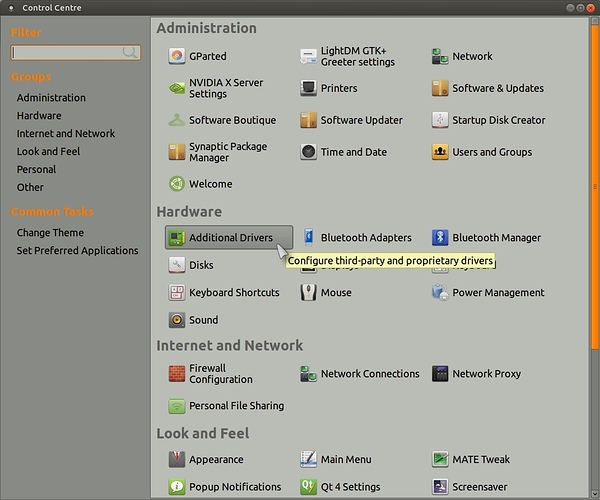Click Set Preferred Applications task

[77, 251]
